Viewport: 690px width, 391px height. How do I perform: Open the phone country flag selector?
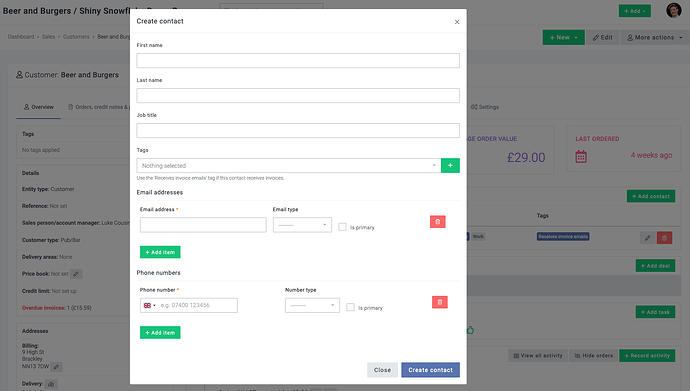click(149, 305)
